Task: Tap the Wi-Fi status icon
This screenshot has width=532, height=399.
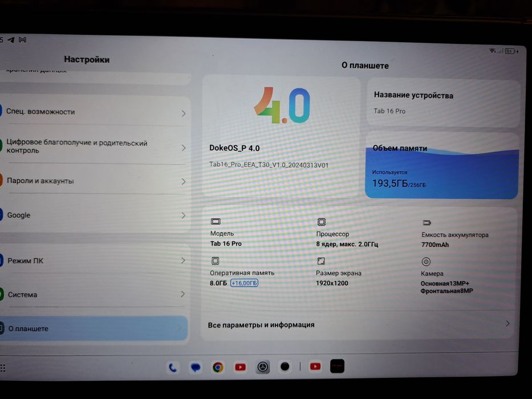Action: coord(492,51)
